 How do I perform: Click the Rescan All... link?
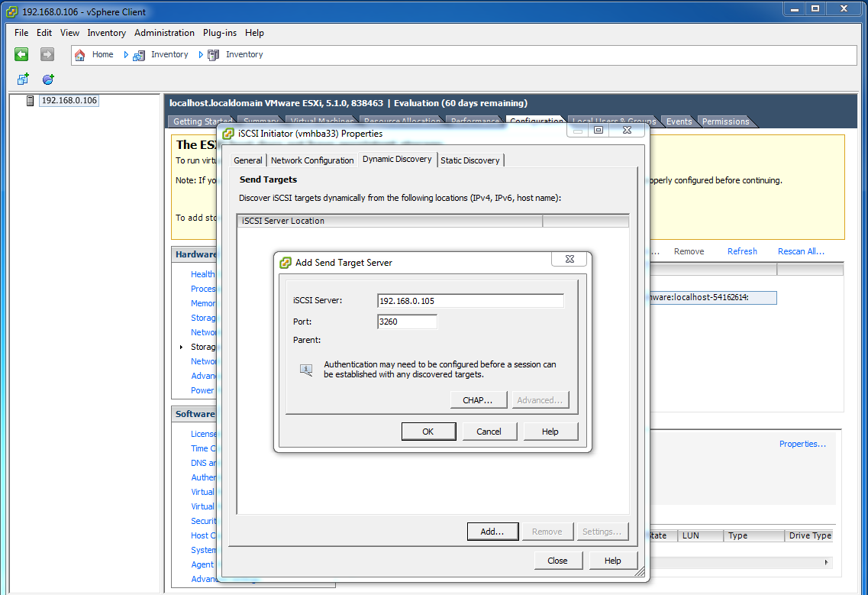(x=801, y=251)
